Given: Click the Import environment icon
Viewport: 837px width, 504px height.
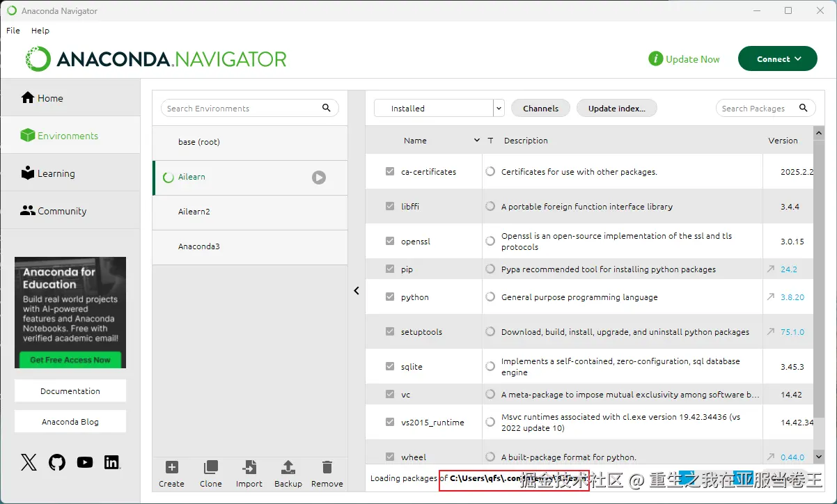Looking at the screenshot, I should (x=249, y=467).
